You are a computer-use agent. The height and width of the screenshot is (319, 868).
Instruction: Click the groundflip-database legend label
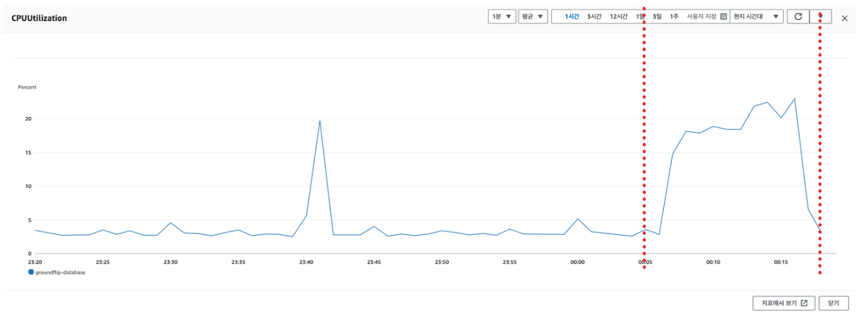coord(61,272)
